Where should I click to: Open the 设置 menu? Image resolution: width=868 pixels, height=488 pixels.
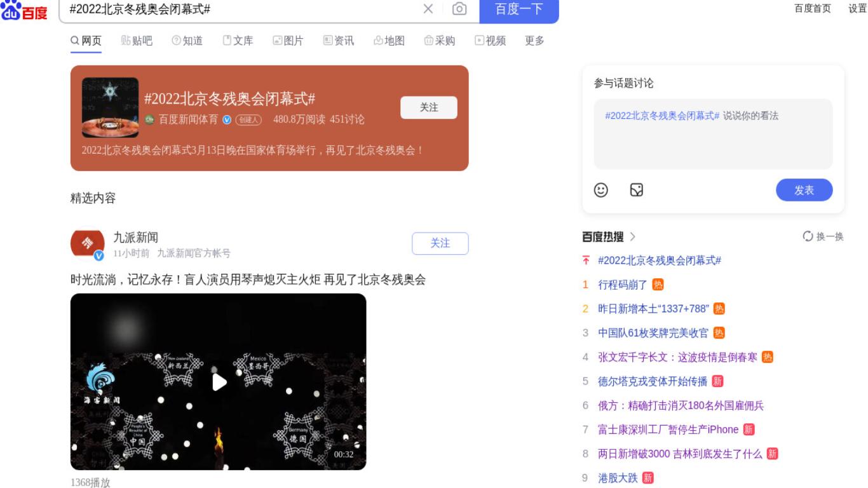857,8
